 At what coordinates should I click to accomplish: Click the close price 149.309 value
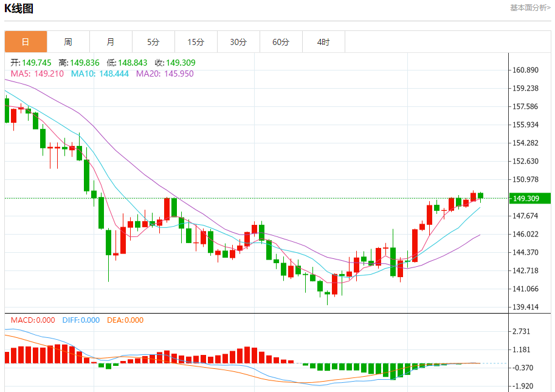click(x=181, y=63)
